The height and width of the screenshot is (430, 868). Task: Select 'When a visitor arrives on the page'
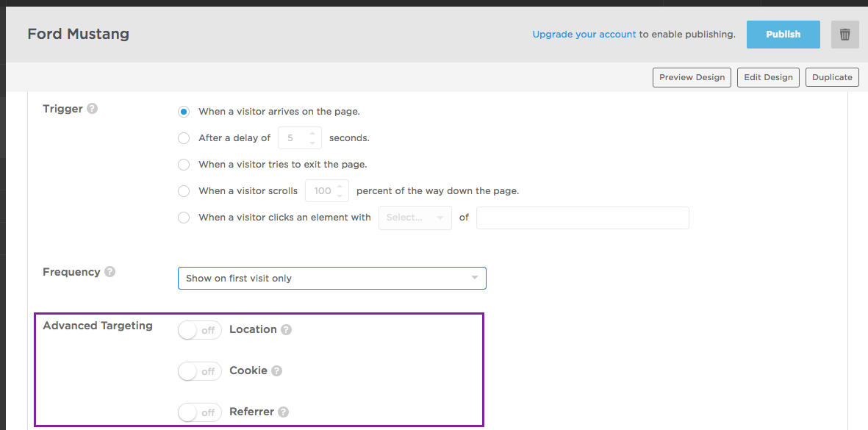pos(184,111)
